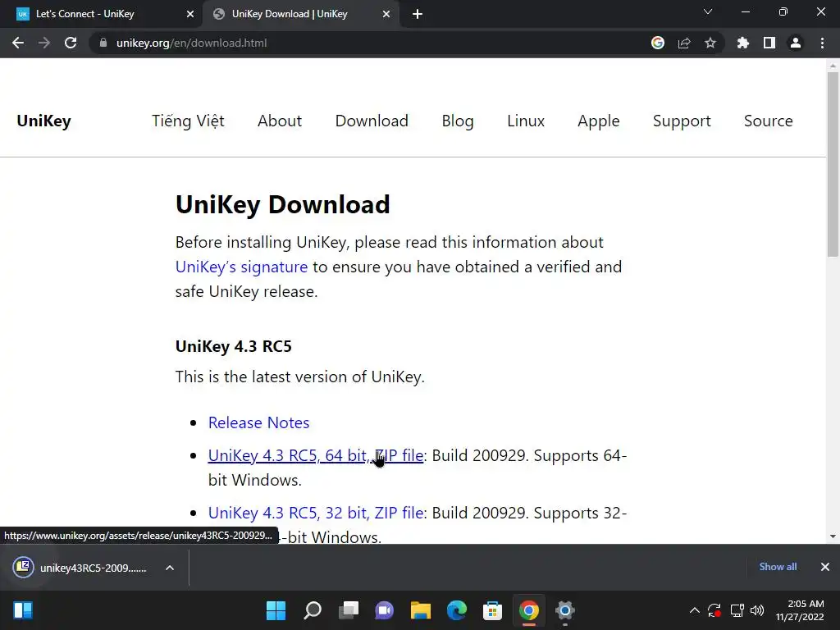Show hidden system tray icons
This screenshot has height=630, width=840.
point(694,610)
